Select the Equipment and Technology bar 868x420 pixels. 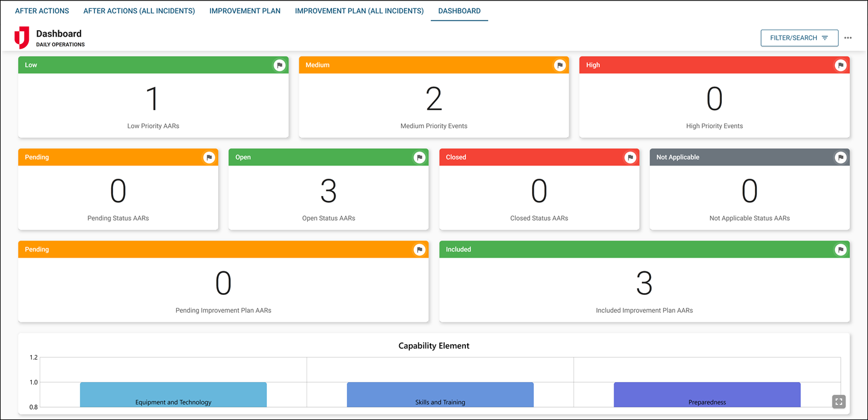tap(173, 394)
